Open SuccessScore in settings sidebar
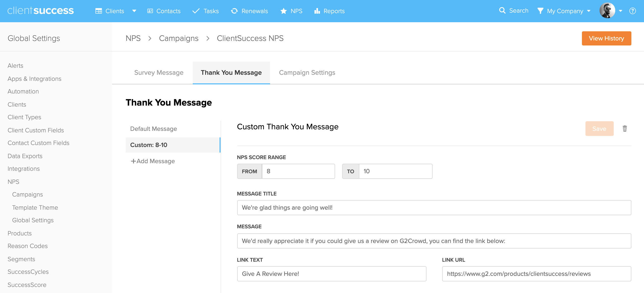 27,285
